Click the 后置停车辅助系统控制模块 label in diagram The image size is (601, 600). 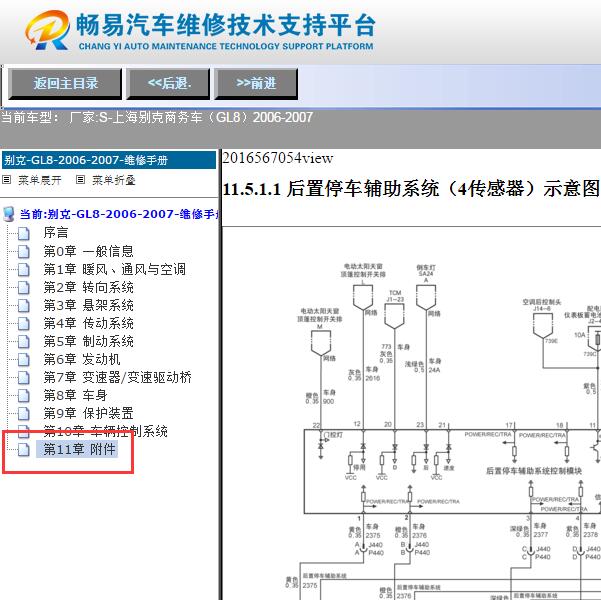(x=534, y=470)
